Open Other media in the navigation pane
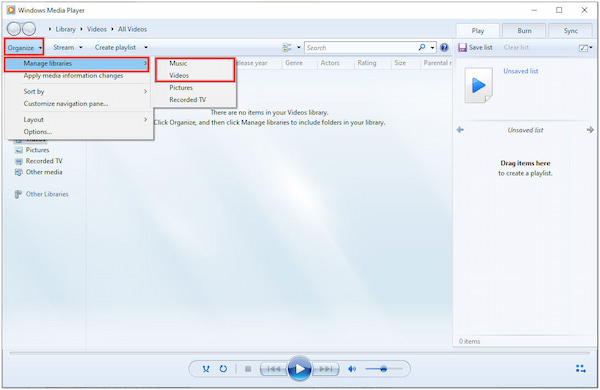The image size is (600, 390). pos(44,172)
